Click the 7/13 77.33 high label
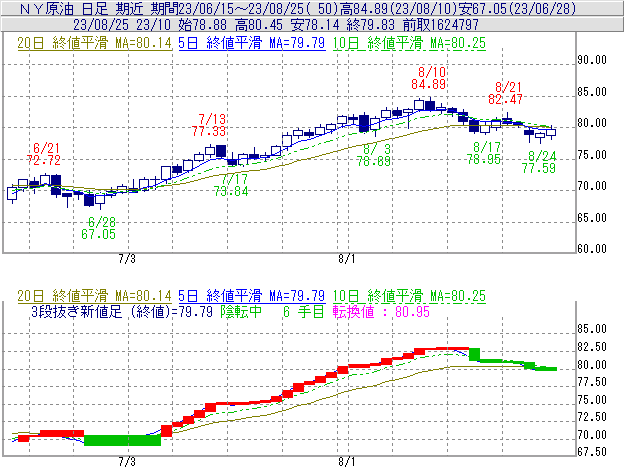 [209, 125]
